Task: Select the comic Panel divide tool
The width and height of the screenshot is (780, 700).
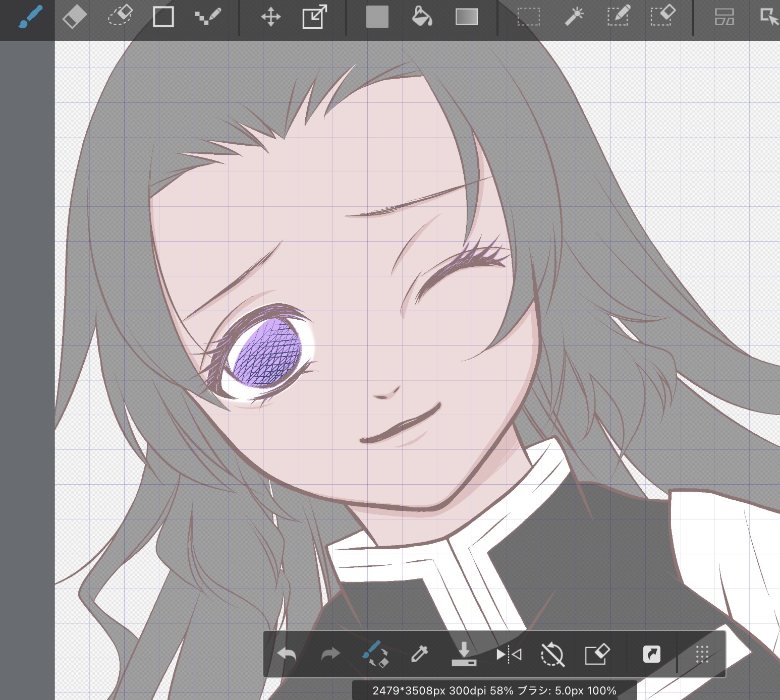Action: point(725,17)
